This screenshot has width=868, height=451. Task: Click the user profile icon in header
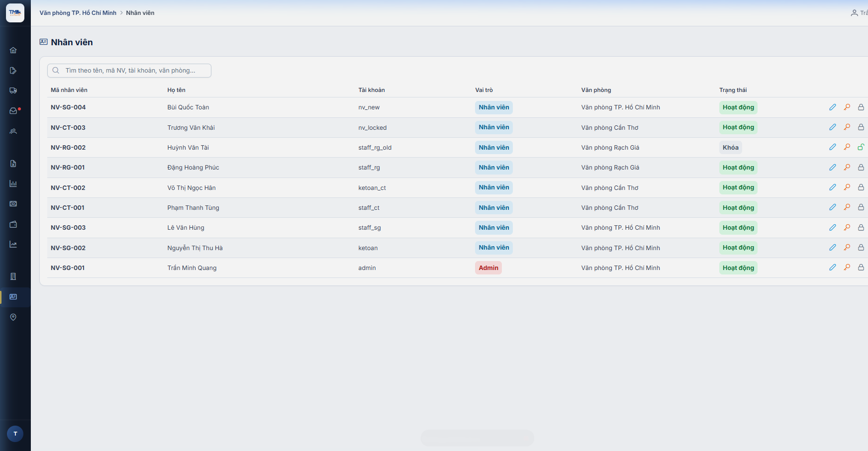[x=854, y=13]
